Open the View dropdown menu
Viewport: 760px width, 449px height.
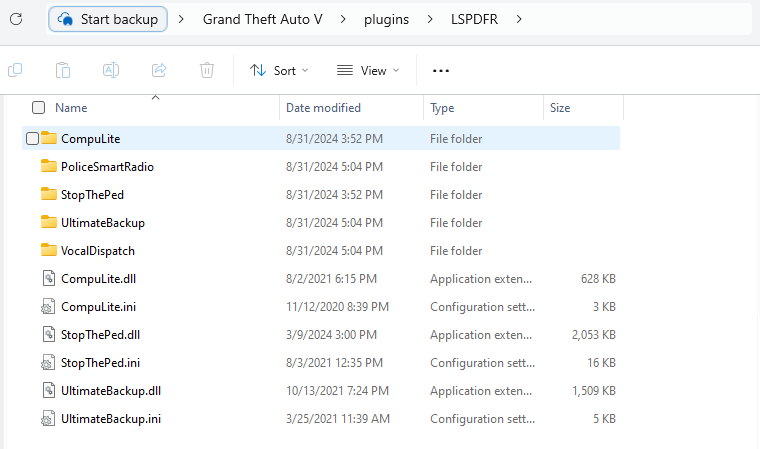(x=368, y=71)
